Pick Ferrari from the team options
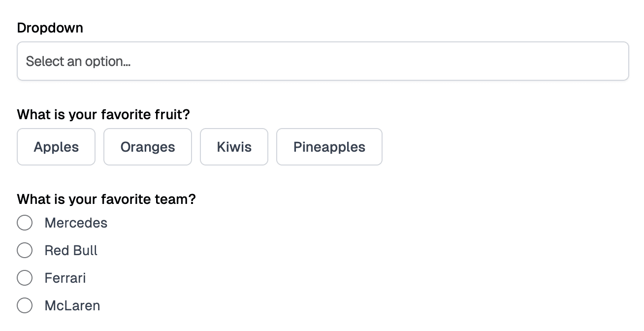644x331 pixels. tap(25, 278)
